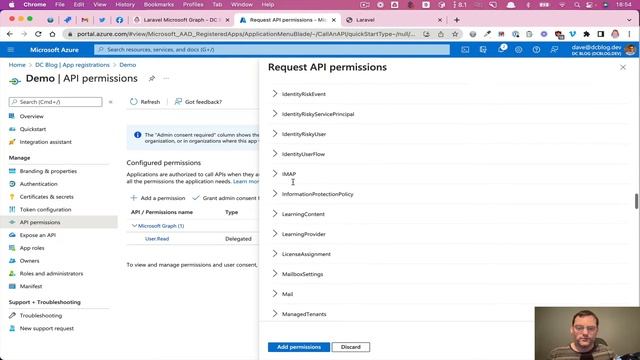Reload the page in Chrome
640x360 pixels.
point(38,34)
